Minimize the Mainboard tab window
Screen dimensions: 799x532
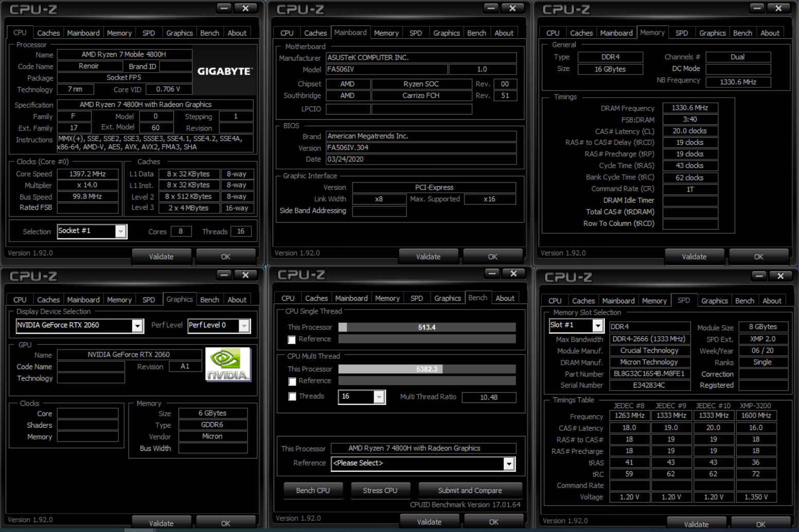[491, 8]
